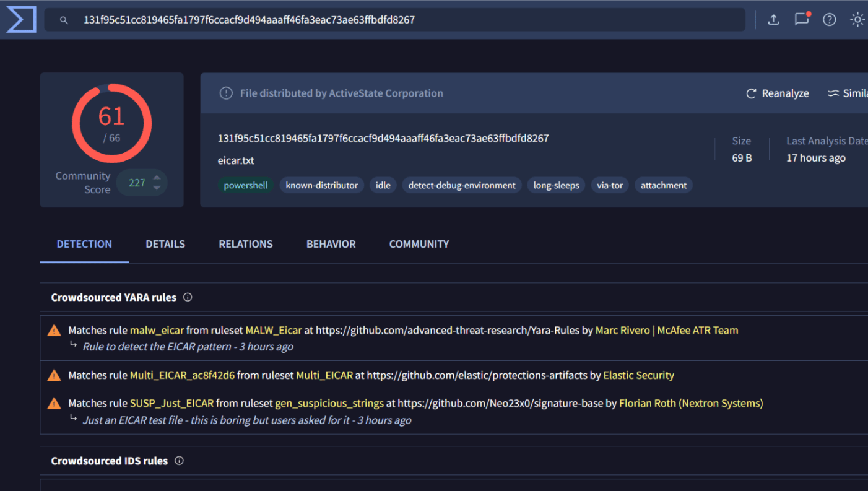Select the detect-debug-environment tag
868x491 pixels.
(462, 185)
